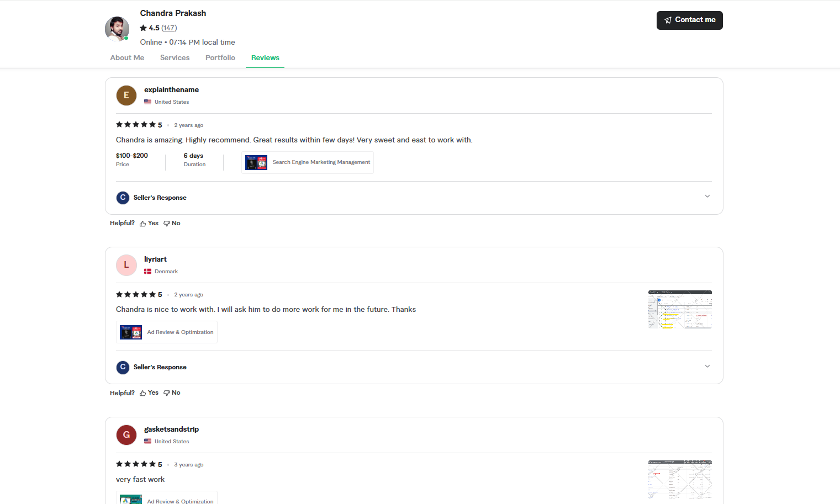840x504 pixels.
Task: Open the Services tab
Action: pos(175,58)
